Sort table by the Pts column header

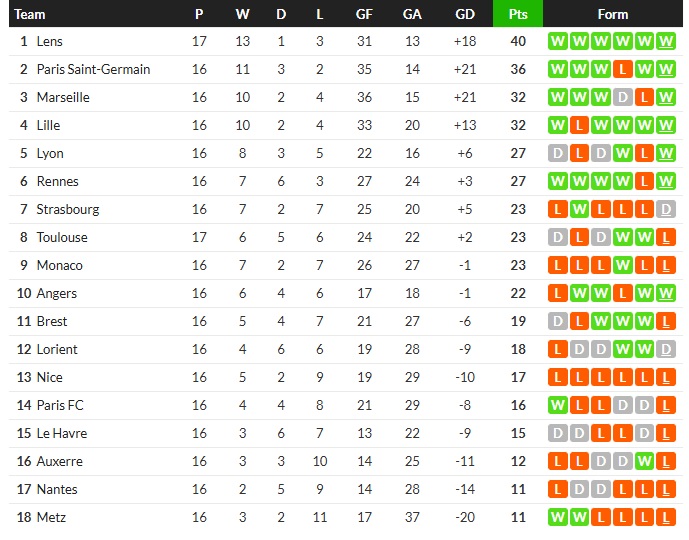click(518, 14)
